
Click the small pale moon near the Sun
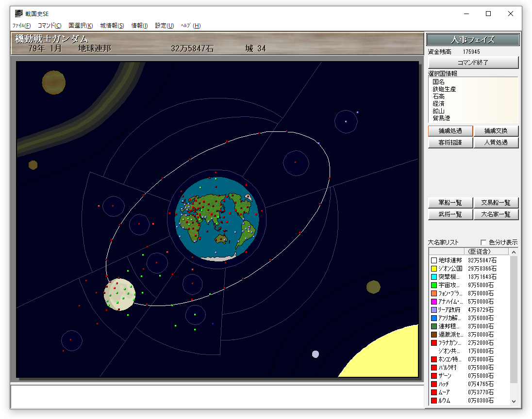click(x=316, y=354)
